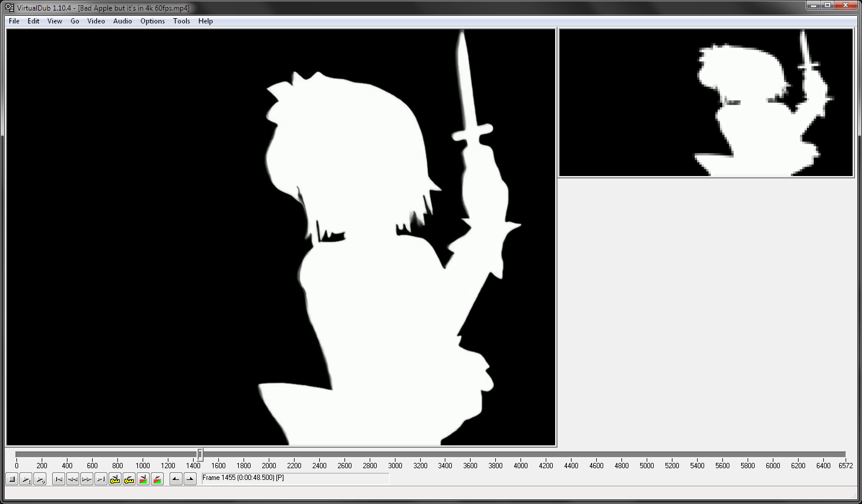
Task: Set selection end with Mark Out
Action: [x=190, y=479]
